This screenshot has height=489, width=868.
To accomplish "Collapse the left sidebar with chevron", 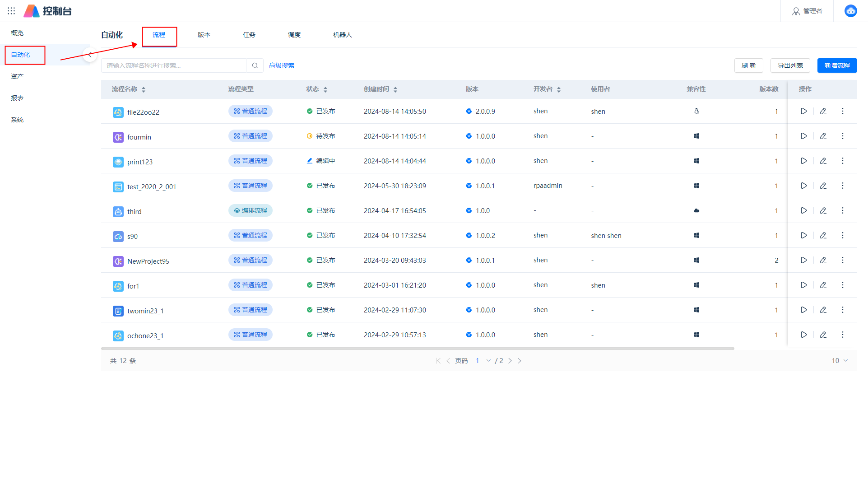I will coord(90,55).
